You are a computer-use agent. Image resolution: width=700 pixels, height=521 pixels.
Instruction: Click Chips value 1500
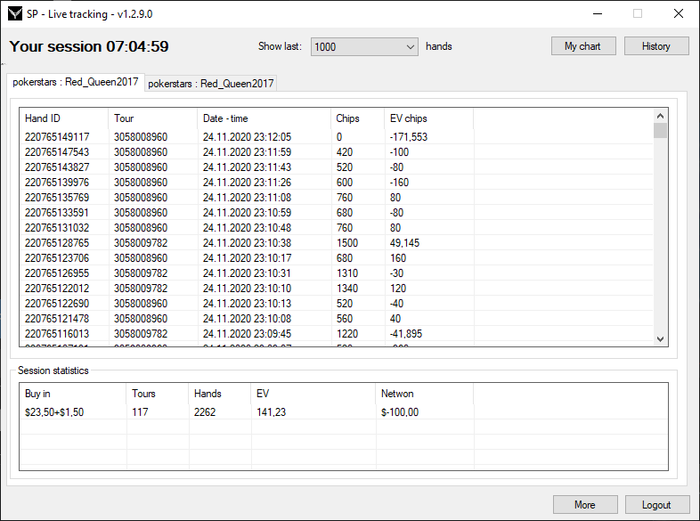(347, 243)
